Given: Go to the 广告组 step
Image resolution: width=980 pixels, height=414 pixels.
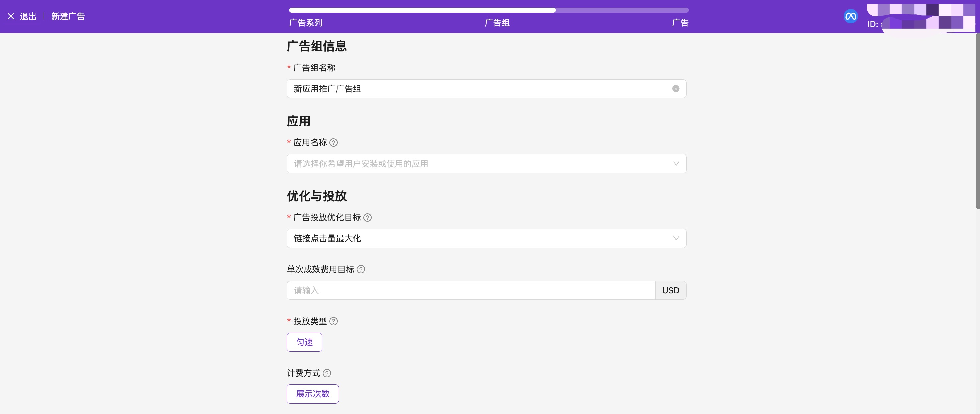Looking at the screenshot, I should tap(497, 23).
